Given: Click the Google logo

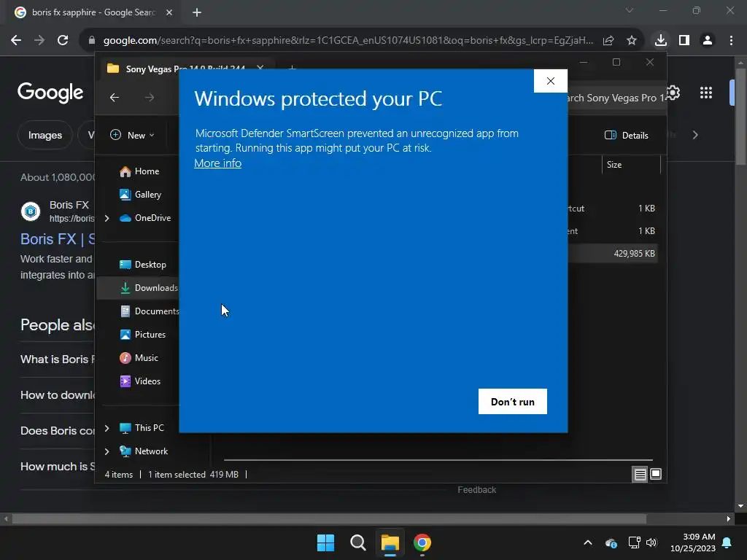Looking at the screenshot, I should point(50,93).
